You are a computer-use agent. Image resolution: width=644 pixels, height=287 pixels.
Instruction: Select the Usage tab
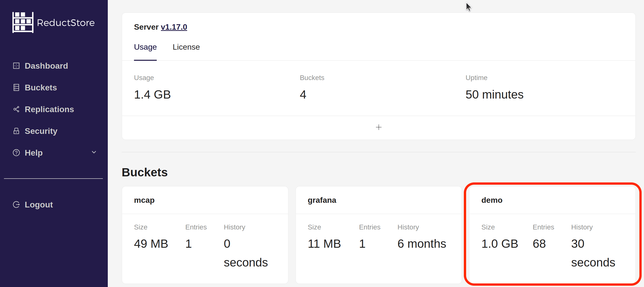[x=145, y=47]
